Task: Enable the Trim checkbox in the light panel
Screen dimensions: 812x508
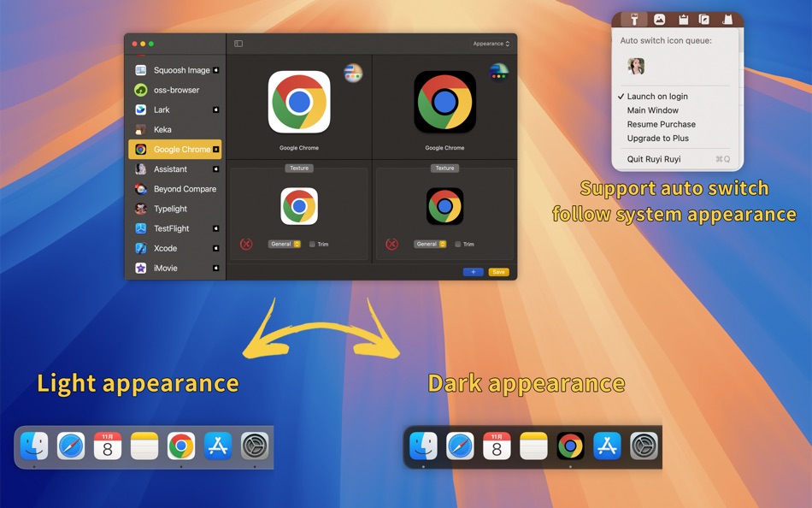Action: [x=312, y=244]
